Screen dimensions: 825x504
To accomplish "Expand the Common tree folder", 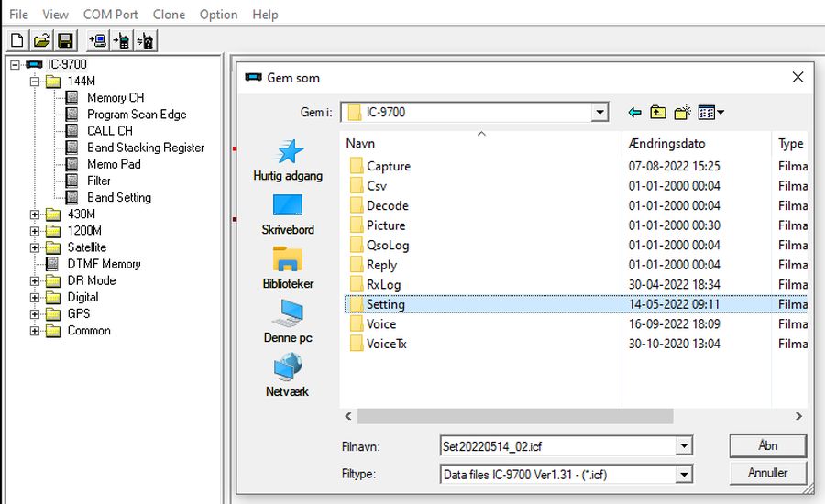I will tap(35, 331).
